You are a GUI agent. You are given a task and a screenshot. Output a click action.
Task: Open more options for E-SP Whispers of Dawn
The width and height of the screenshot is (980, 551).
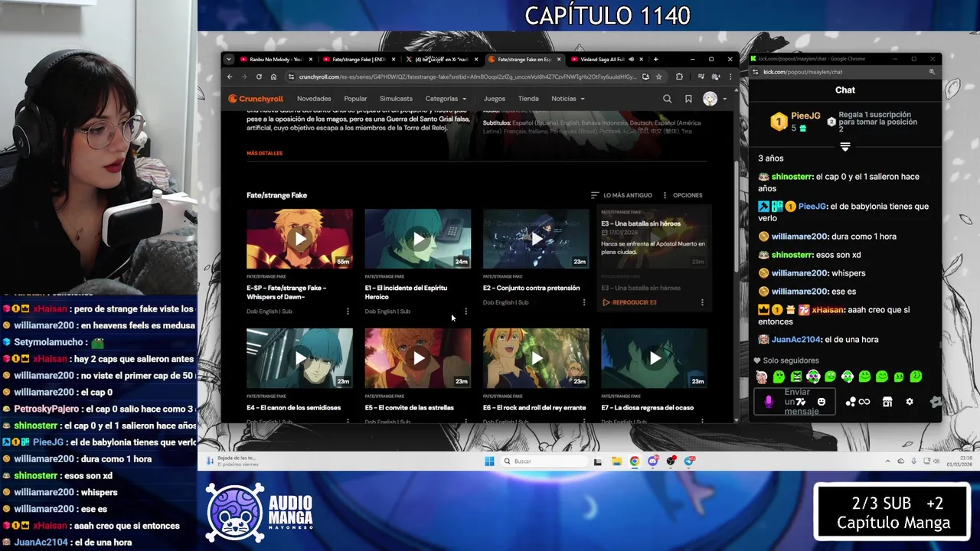tap(348, 311)
